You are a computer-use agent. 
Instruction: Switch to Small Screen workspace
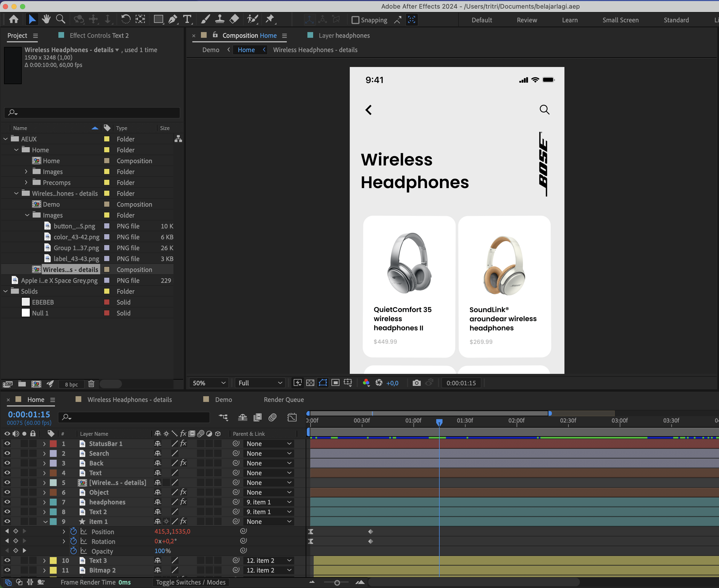[621, 20]
